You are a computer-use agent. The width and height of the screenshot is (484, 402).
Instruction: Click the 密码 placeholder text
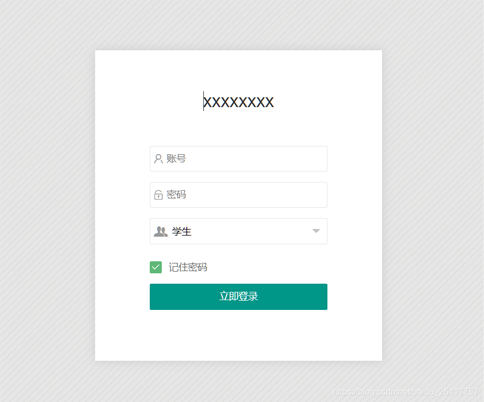click(x=176, y=194)
